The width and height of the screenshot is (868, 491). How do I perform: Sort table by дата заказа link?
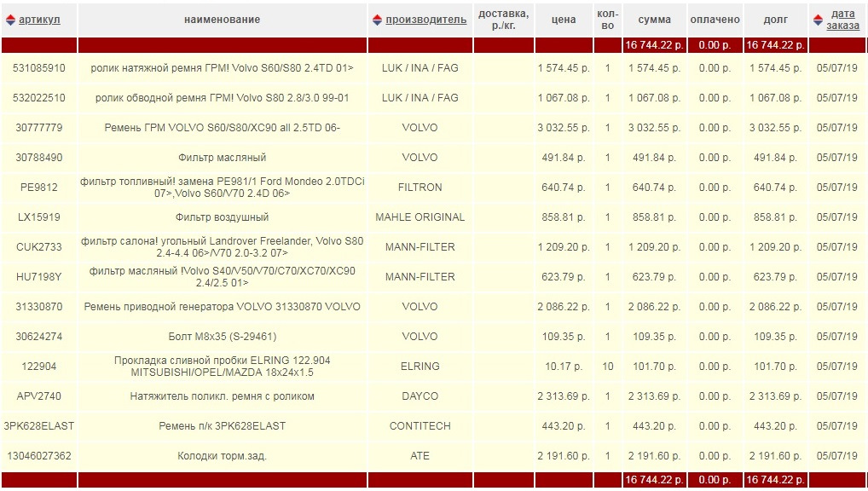(843, 20)
